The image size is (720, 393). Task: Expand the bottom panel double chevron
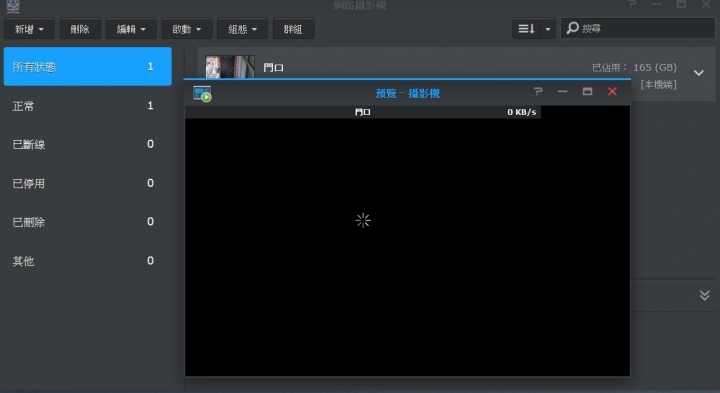coord(704,295)
